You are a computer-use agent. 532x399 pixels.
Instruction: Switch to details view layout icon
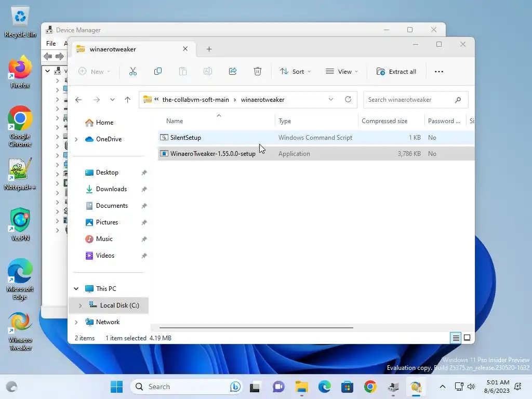point(456,338)
